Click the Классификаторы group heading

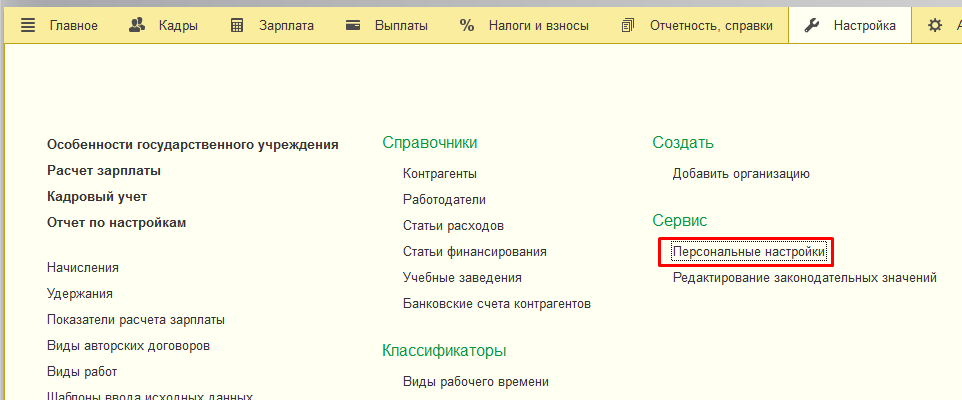(444, 351)
